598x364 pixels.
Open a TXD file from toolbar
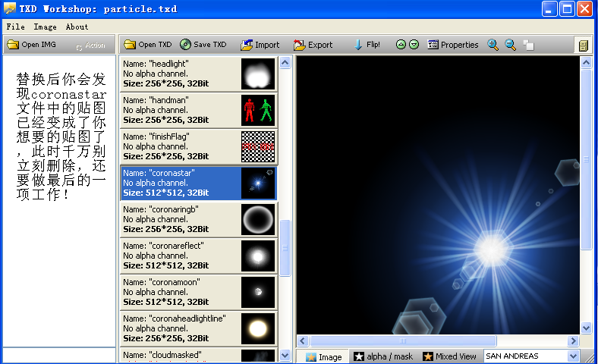[x=148, y=45]
